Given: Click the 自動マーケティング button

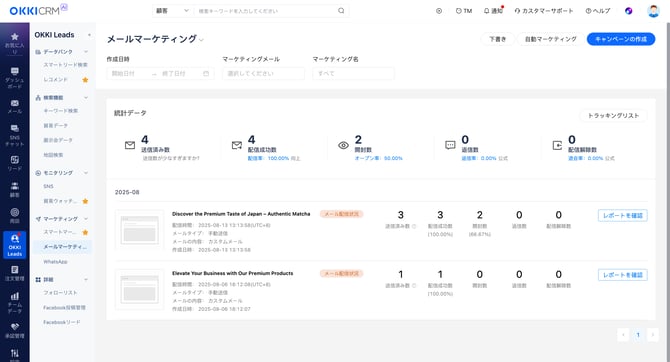Looking at the screenshot, I should coord(551,39).
